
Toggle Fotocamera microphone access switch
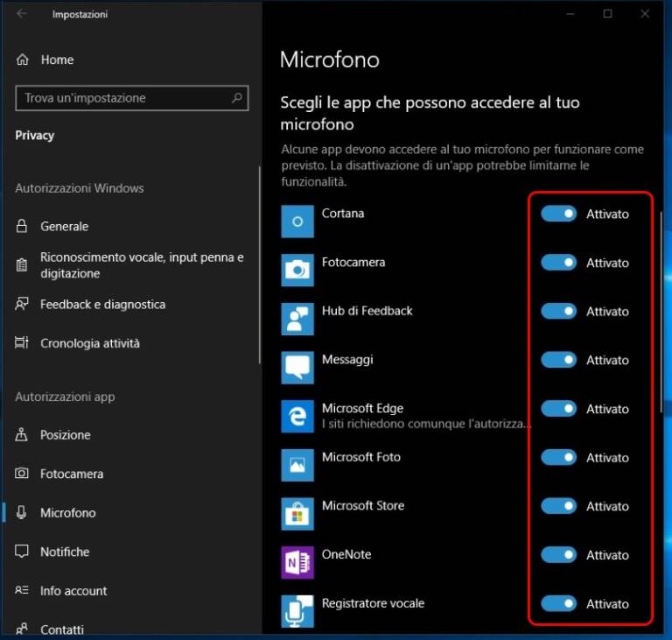pyautogui.click(x=558, y=263)
